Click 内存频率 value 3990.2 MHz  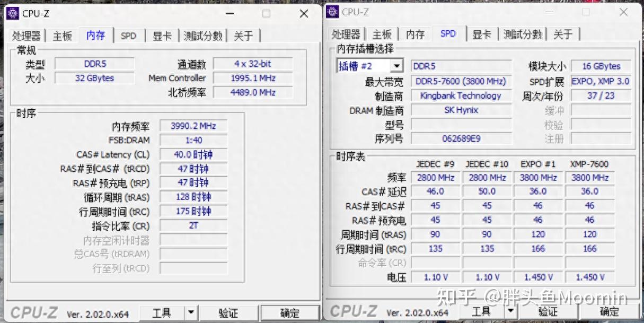tap(193, 126)
